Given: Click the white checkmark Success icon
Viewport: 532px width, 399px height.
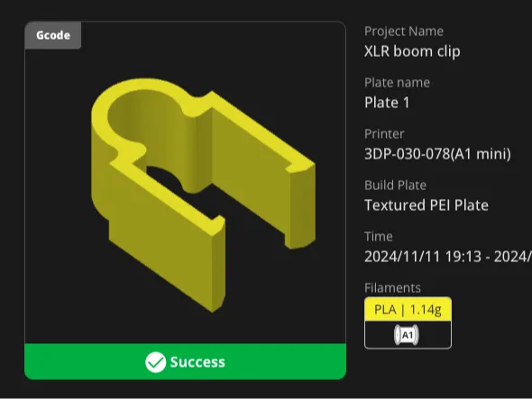Looking at the screenshot, I should [156, 362].
